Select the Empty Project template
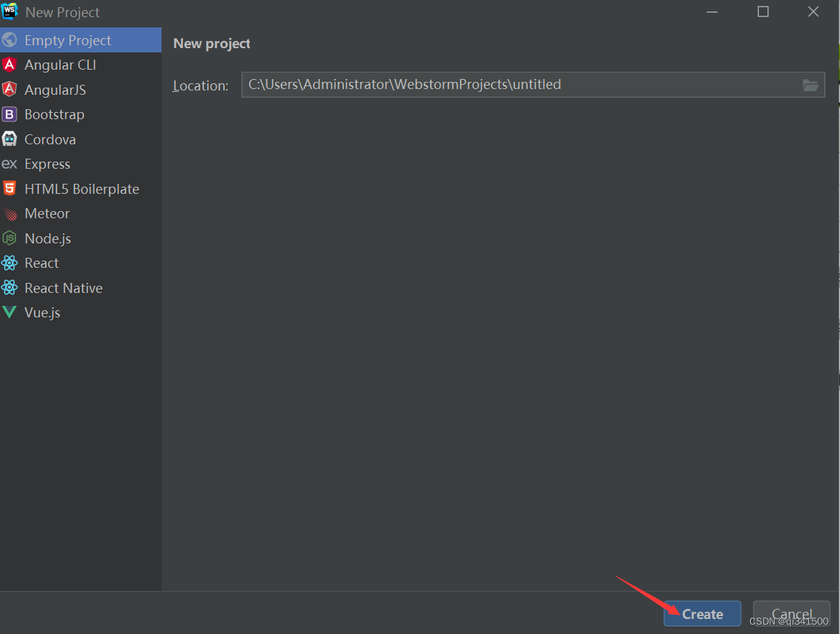 [x=80, y=39]
